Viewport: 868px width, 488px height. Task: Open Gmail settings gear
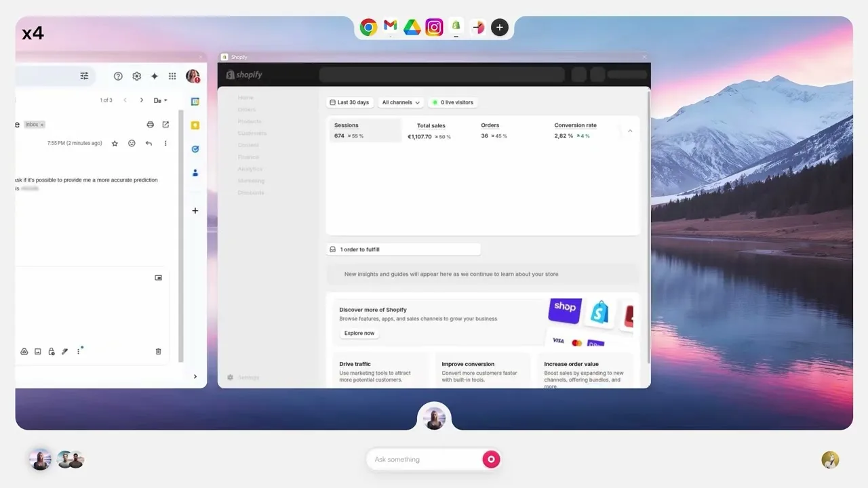(x=136, y=76)
